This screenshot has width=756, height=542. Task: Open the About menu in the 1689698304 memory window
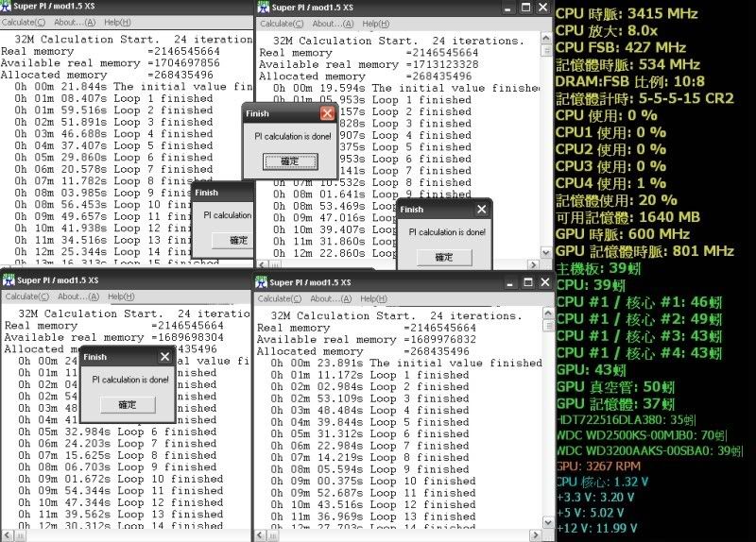(x=78, y=296)
